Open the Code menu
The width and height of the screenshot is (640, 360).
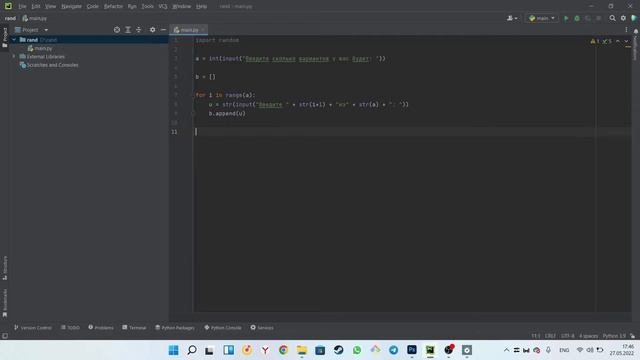click(x=93, y=6)
